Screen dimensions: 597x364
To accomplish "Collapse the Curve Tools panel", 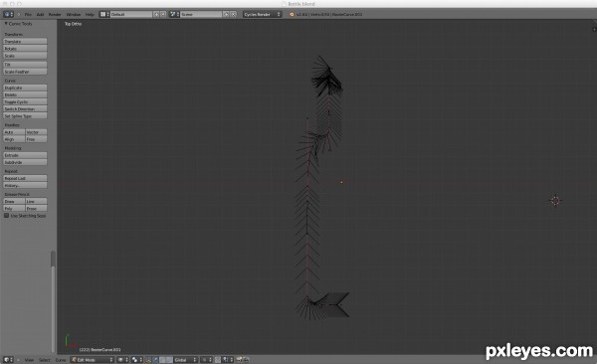I will pos(6,24).
